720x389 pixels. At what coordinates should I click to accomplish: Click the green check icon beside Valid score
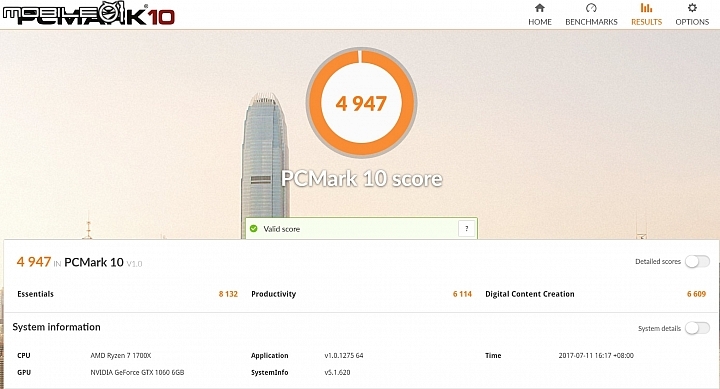tap(253, 228)
